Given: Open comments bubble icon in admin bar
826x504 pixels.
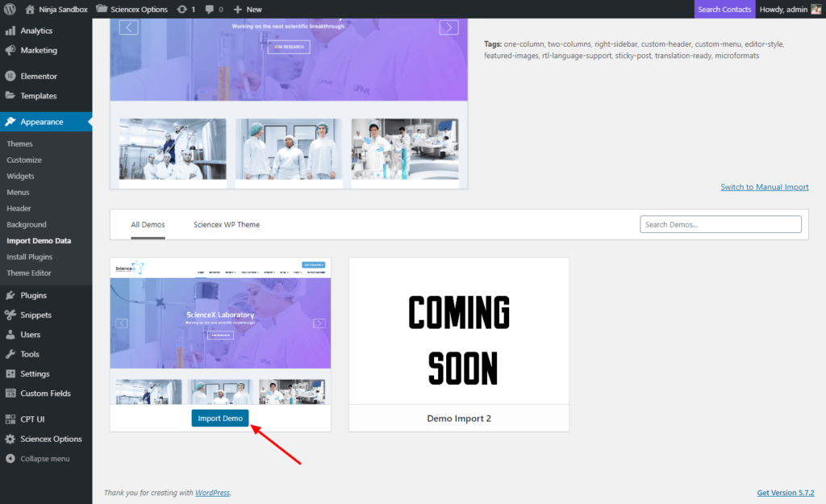Looking at the screenshot, I should pyautogui.click(x=210, y=9).
